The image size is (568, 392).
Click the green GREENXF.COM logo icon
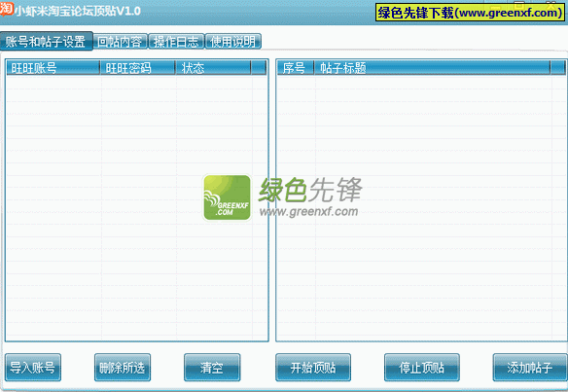click(x=228, y=197)
